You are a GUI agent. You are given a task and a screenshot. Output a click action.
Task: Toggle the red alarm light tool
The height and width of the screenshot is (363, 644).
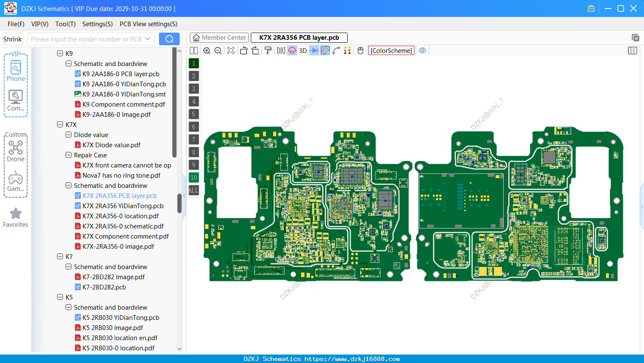point(292,51)
